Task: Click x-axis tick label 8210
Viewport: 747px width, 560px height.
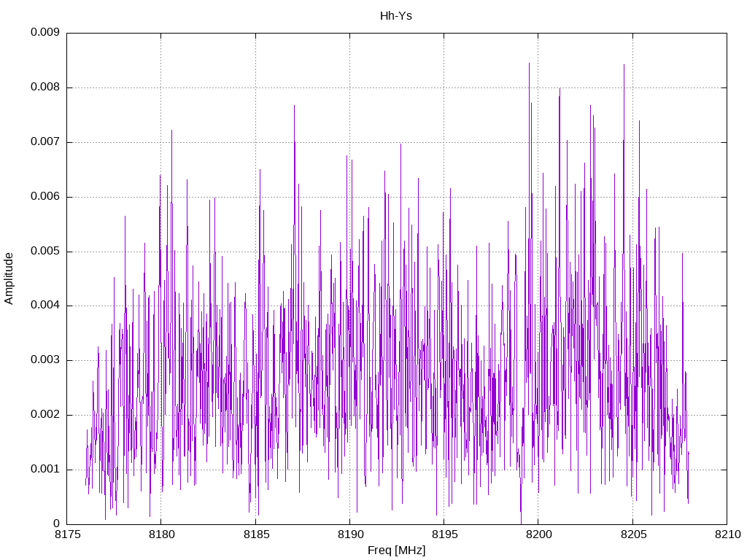Action: coord(727,534)
